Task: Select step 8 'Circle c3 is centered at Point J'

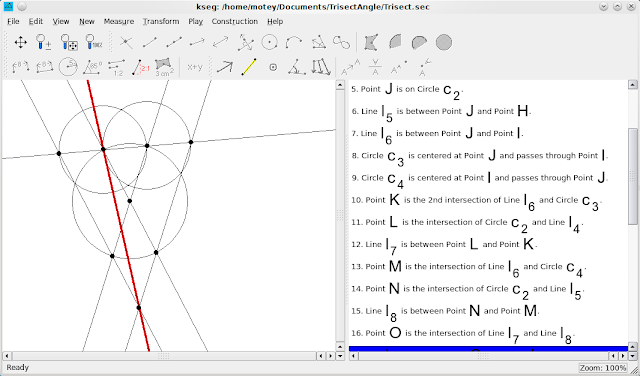Action: [x=480, y=157]
